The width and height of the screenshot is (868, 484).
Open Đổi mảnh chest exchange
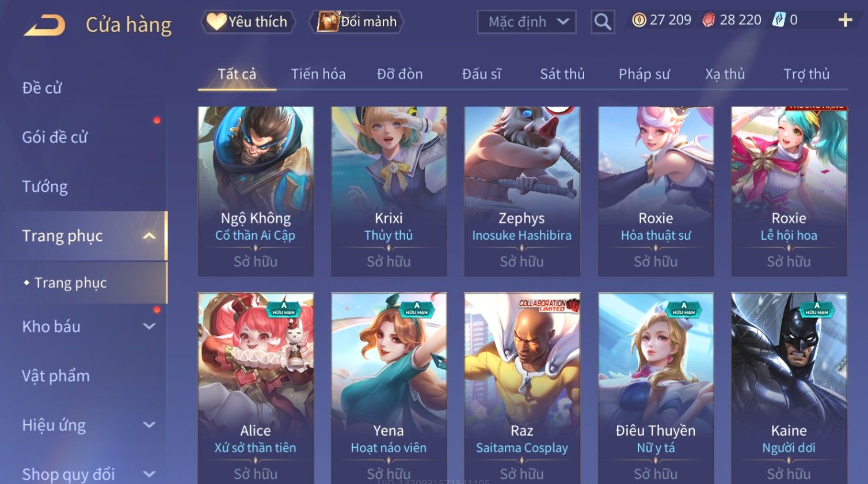357,22
